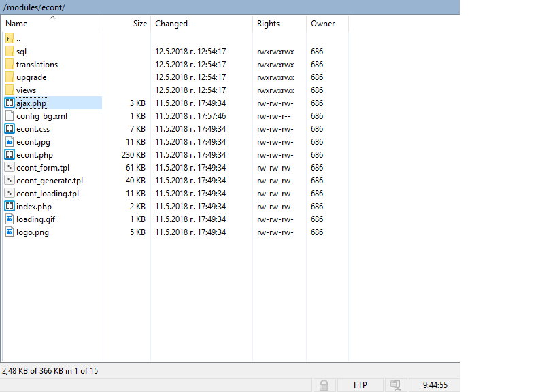The image size is (557, 392).
Task: Click the ajax.php file icon
Action: pos(10,103)
